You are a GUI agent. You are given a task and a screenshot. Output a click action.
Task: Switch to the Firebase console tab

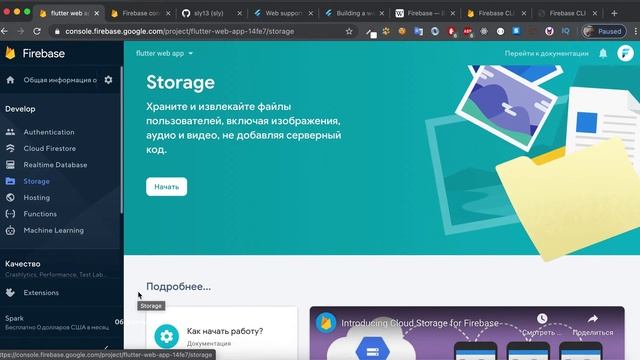coord(140,13)
